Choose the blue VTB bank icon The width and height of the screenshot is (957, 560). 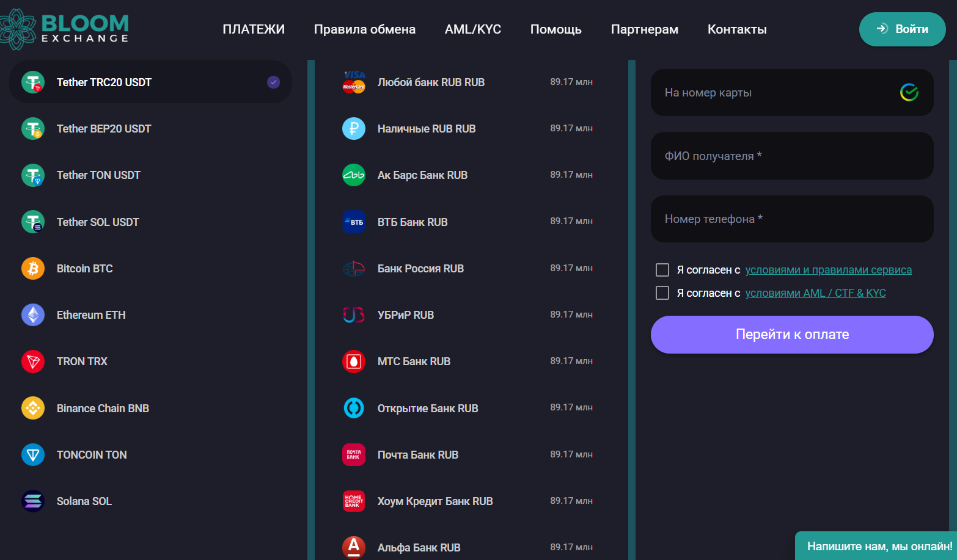tap(354, 222)
